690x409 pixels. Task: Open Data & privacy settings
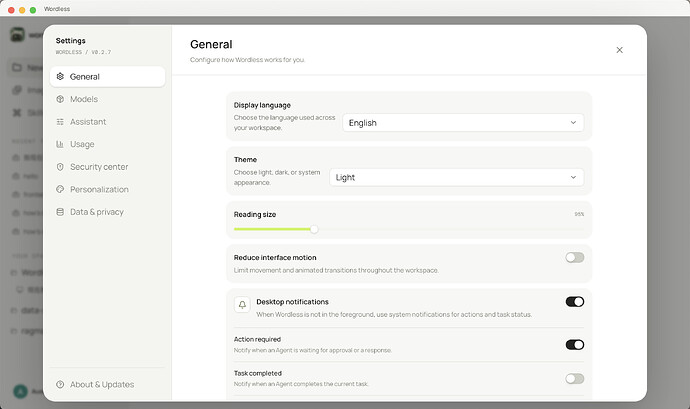(107, 212)
